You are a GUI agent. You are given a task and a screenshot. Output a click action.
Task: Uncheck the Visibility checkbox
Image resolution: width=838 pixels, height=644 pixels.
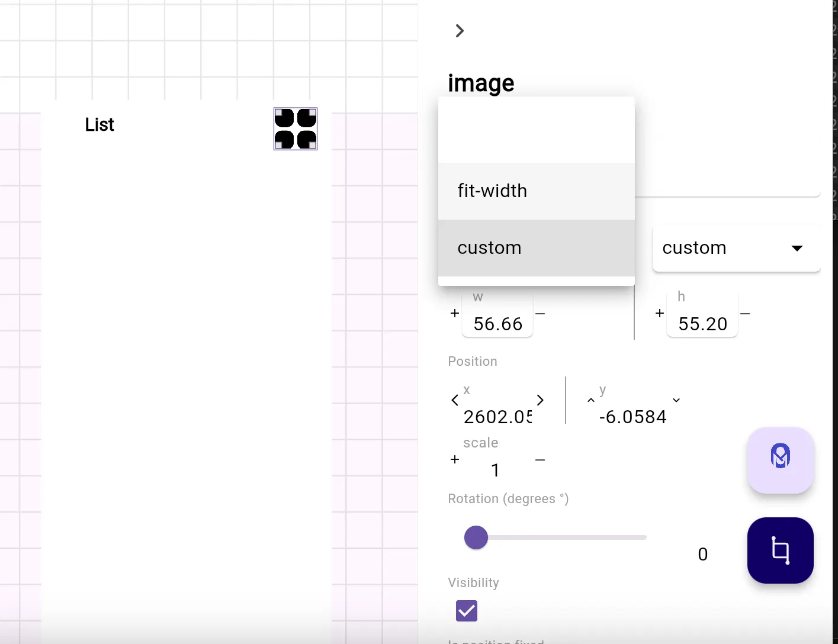pyautogui.click(x=467, y=611)
